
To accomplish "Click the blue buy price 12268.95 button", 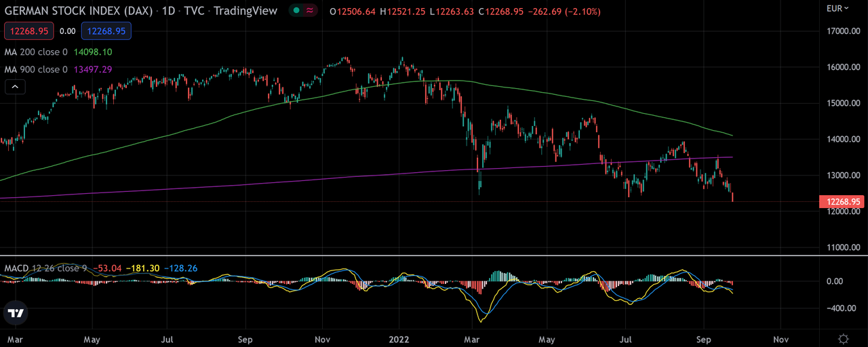I will click(106, 31).
